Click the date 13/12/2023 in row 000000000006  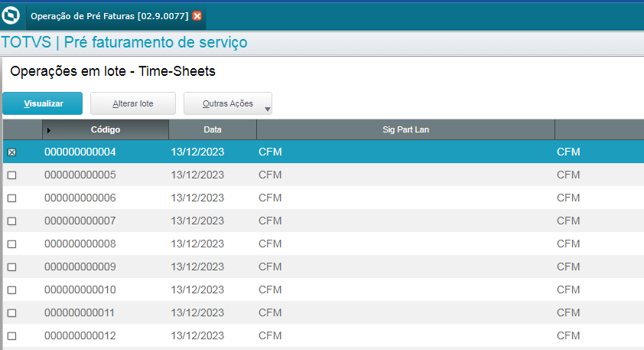(197, 198)
